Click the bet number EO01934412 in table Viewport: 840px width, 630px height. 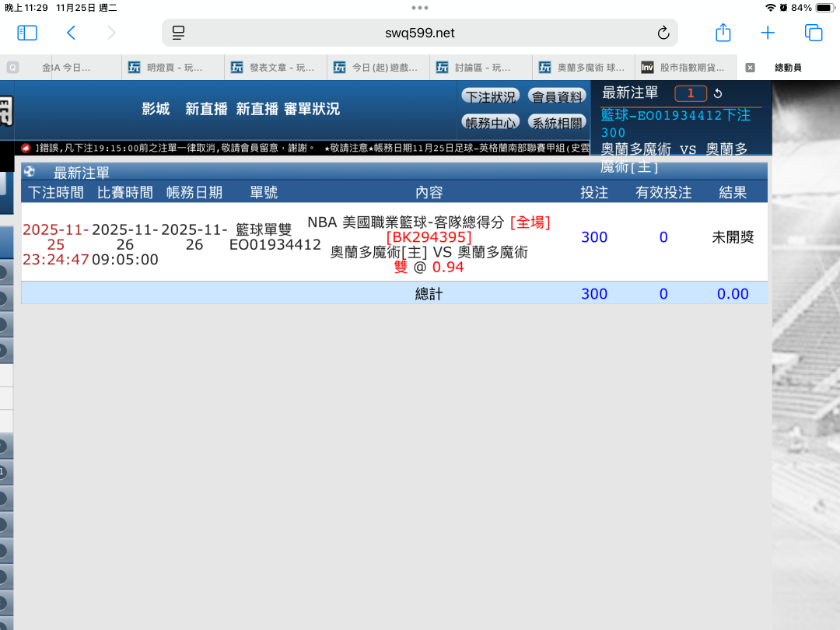coord(275,245)
